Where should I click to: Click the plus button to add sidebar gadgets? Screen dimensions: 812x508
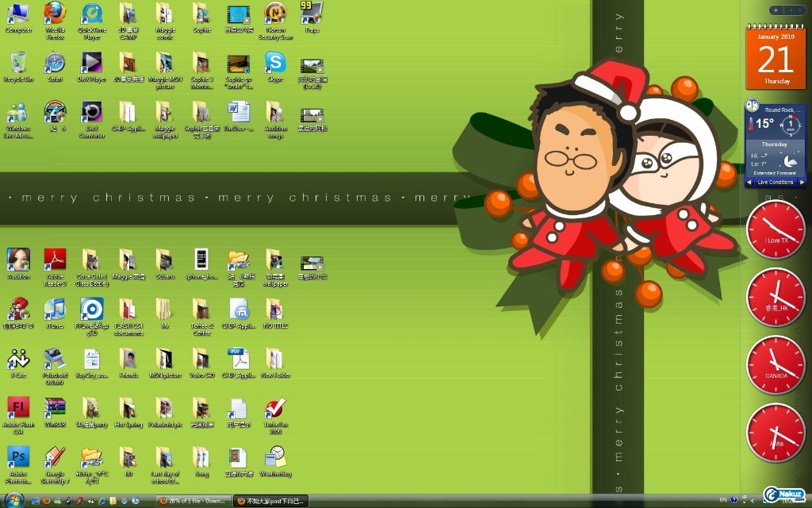click(775, 10)
